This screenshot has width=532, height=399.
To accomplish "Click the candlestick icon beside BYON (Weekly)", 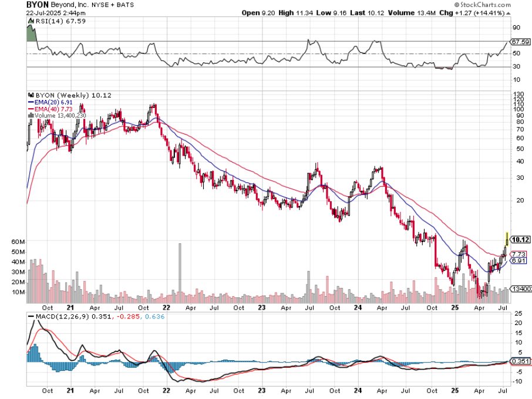I will (x=31, y=95).
